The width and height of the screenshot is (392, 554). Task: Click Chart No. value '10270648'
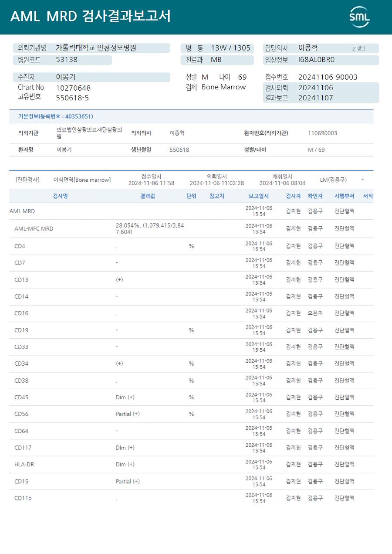(73, 88)
